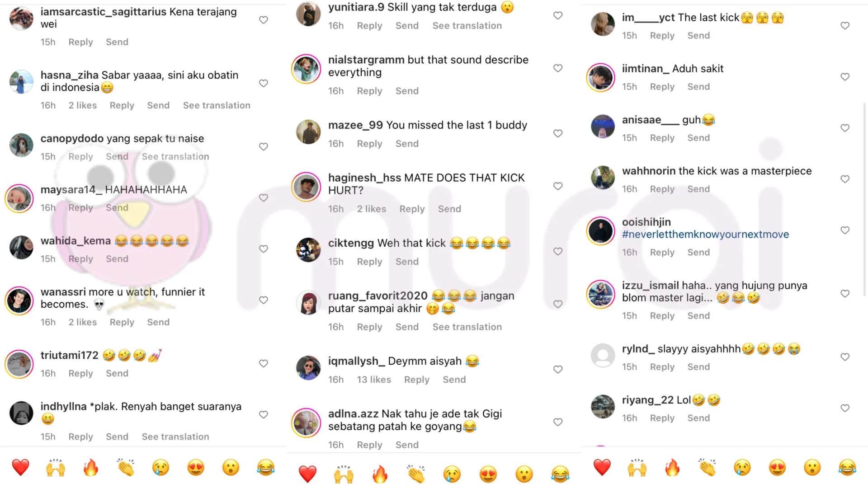The width and height of the screenshot is (868, 488).
Task: Select the crying face emoji in left panel
Action: click(x=160, y=468)
